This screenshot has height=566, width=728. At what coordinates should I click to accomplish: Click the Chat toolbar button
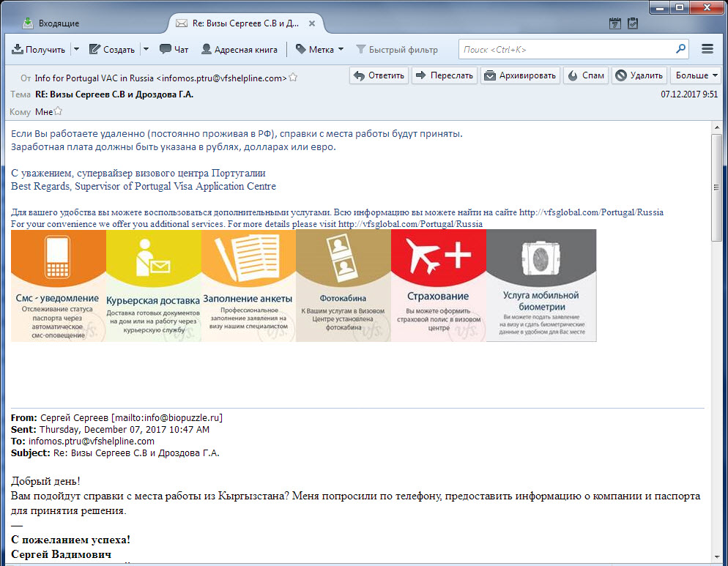[174, 50]
